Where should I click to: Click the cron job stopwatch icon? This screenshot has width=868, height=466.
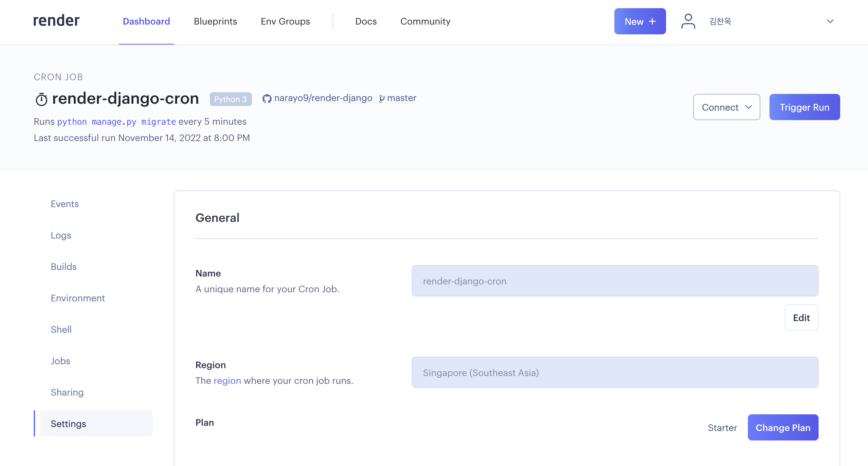pos(42,99)
